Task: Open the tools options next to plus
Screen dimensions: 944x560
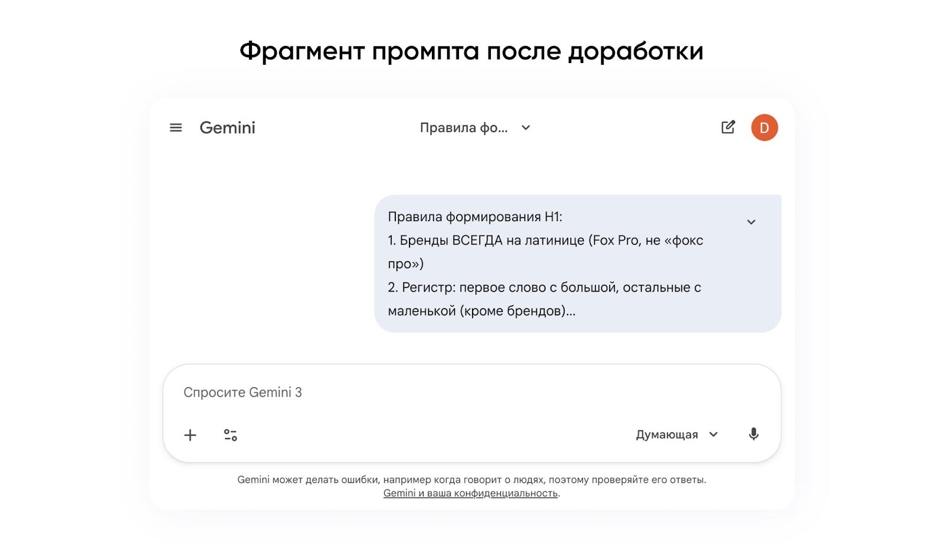Action: [230, 434]
